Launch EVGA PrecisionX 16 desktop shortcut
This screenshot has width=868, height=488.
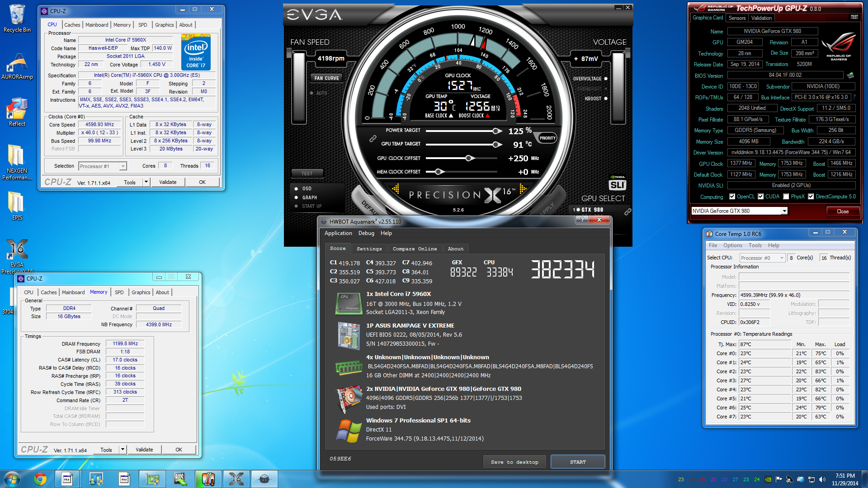pos(17,256)
